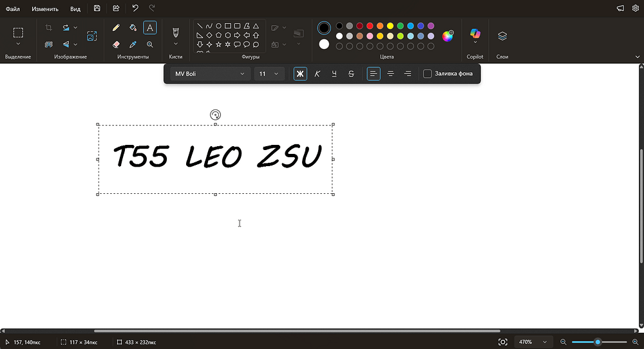Toggle Italic (К) formatting

[x=317, y=74]
